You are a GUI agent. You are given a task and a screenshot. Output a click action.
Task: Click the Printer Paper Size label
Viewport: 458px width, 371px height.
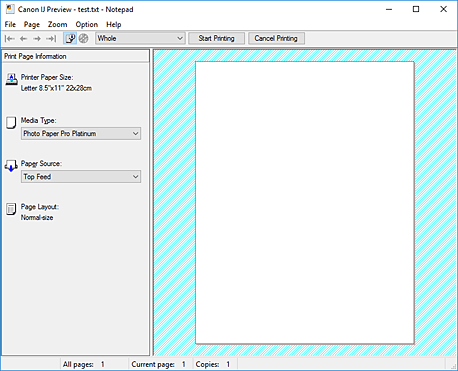click(47, 77)
